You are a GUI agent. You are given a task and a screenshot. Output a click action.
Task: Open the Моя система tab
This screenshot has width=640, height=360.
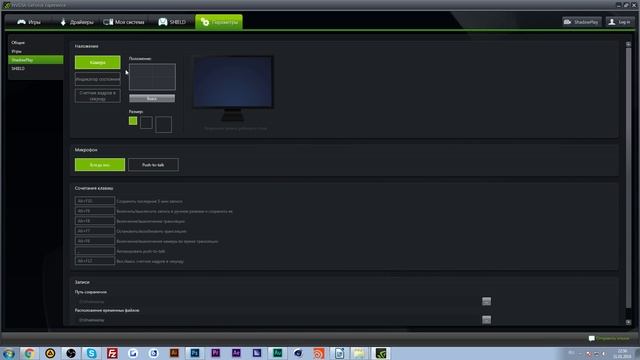tap(124, 22)
